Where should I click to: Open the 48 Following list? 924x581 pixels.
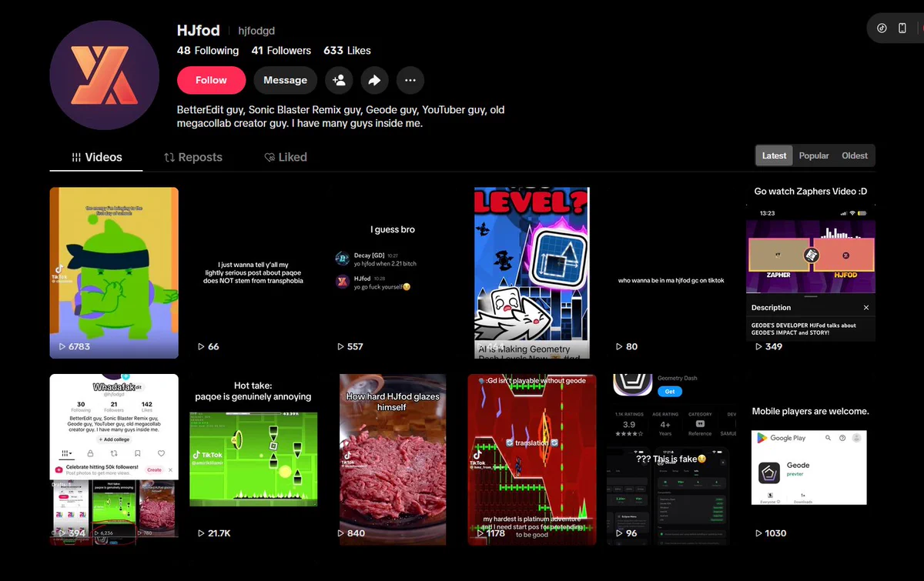(x=208, y=51)
